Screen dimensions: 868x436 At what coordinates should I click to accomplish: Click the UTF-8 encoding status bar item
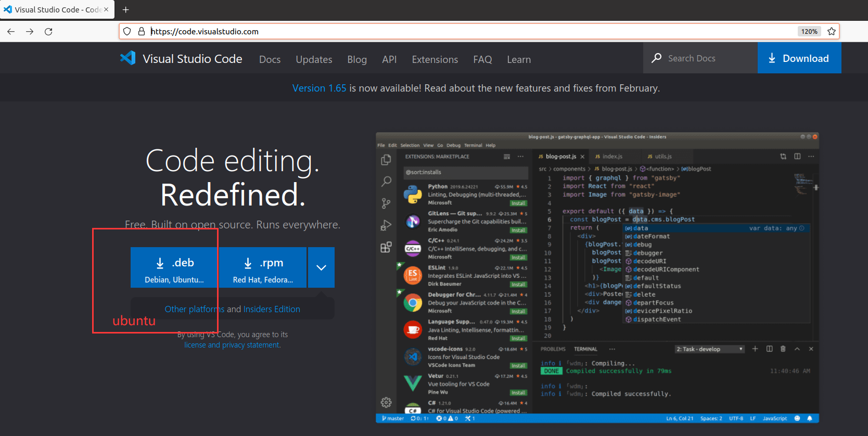[736, 418]
